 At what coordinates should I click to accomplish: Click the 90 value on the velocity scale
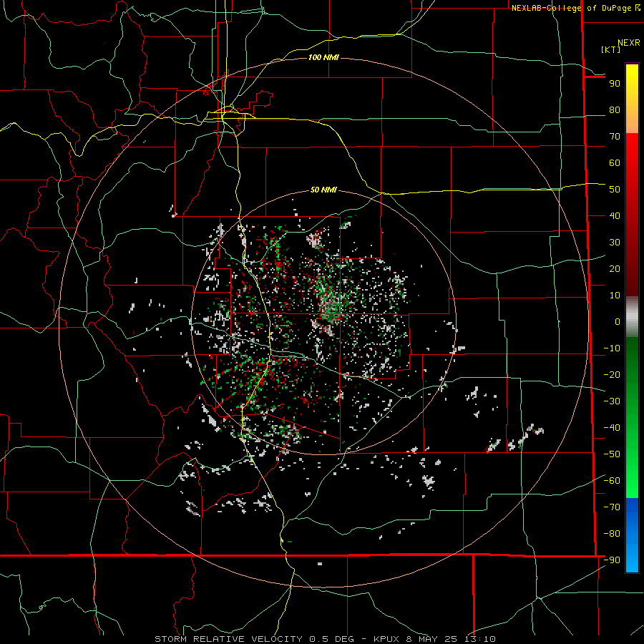[615, 84]
